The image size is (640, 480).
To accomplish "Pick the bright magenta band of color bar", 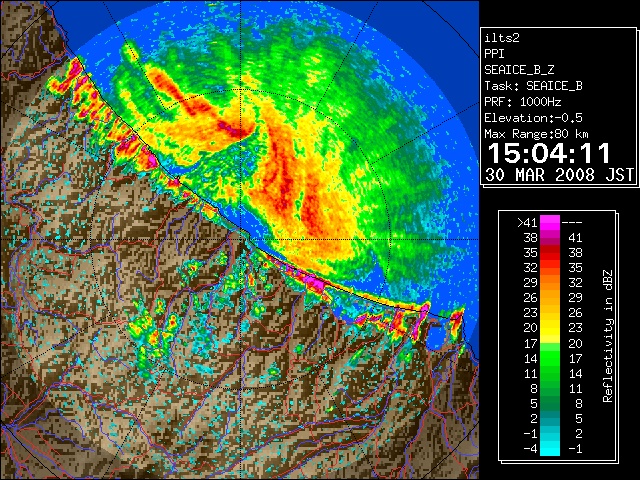I will point(550,223).
